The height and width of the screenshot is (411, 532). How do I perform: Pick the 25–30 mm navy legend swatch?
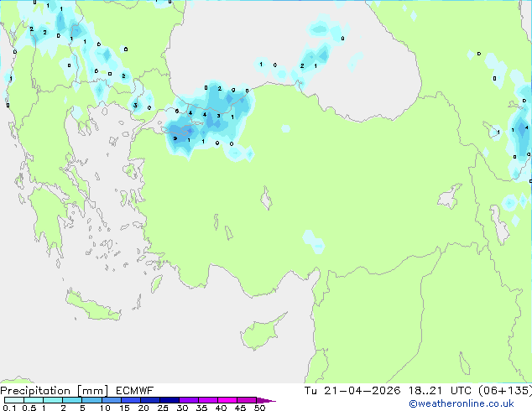tap(169, 400)
